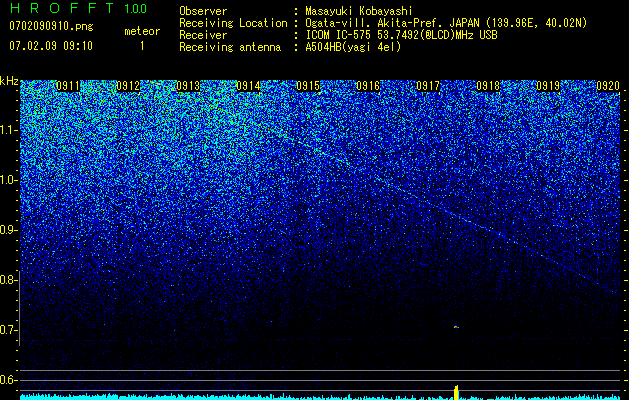Click the 0917 time marker
629x400 pixels.
(x=428, y=86)
